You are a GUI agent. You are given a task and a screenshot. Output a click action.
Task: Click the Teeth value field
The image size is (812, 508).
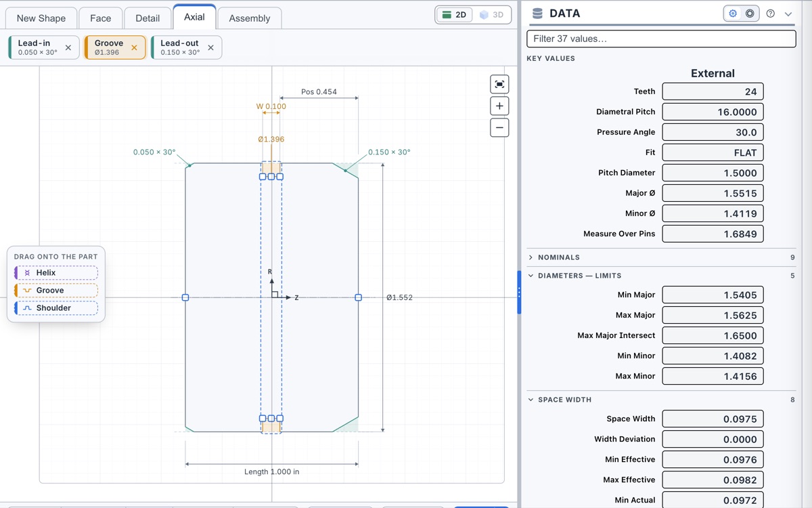click(713, 91)
